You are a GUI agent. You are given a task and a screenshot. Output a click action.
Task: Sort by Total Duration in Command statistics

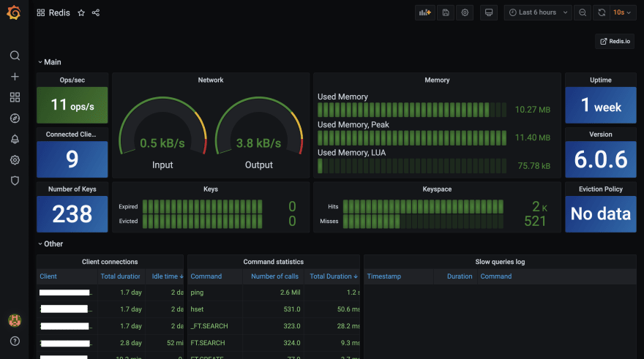click(x=333, y=276)
